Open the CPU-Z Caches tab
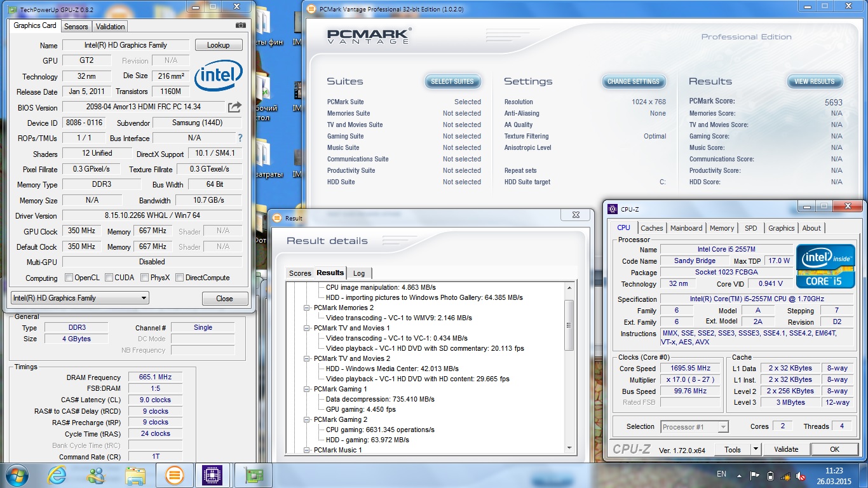The image size is (868, 488). pos(652,228)
